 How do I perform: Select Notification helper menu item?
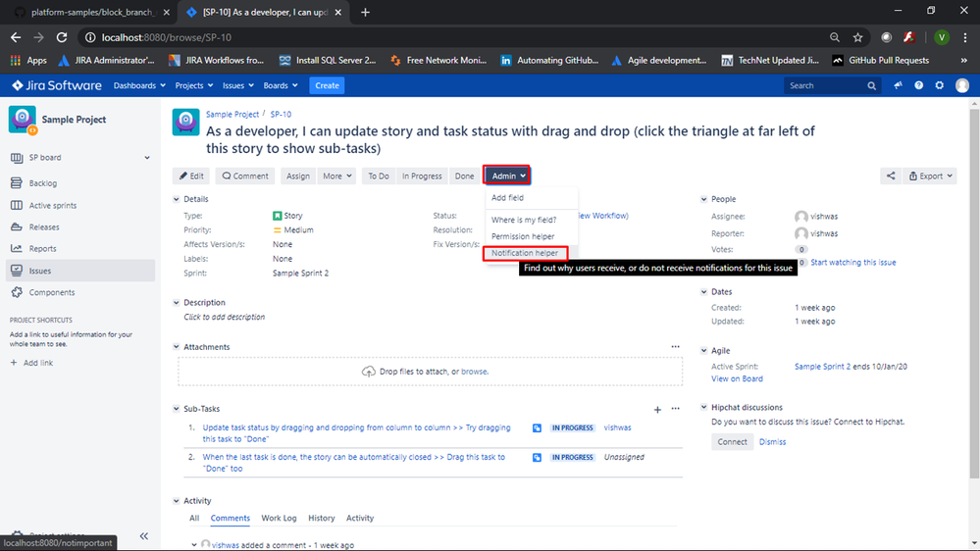tap(525, 253)
